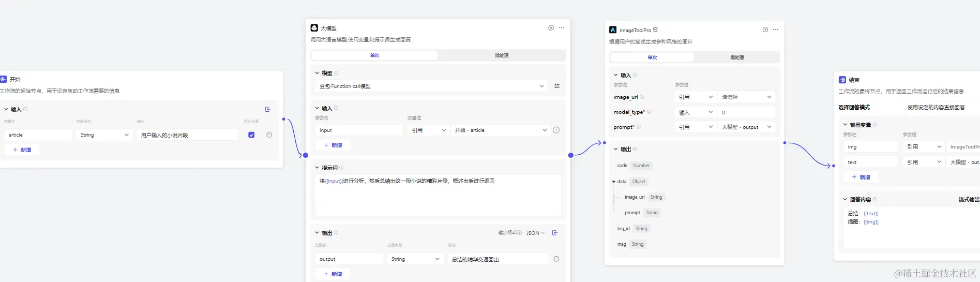This screenshot has height=282, width=980.
Task: Collapse the 提示词 section
Action: pos(317,168)
